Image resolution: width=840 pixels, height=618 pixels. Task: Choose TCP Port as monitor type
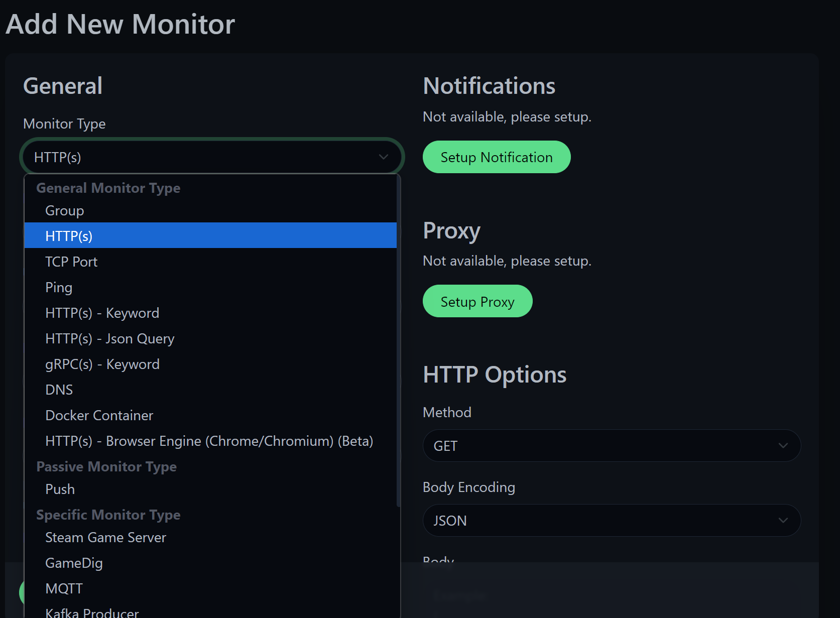(71, 261)
